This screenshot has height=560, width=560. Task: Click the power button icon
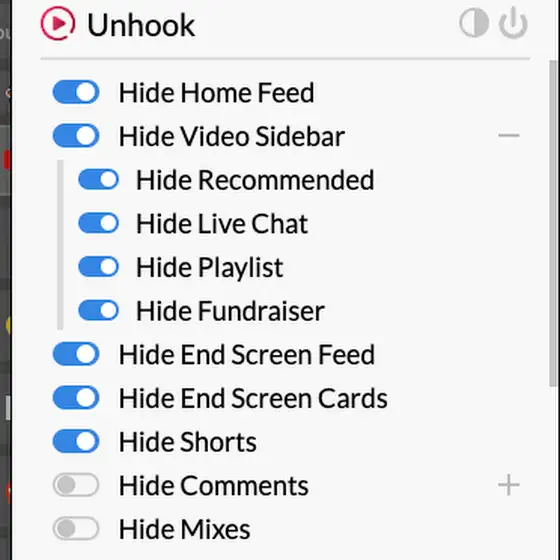(x=513, y=23)
